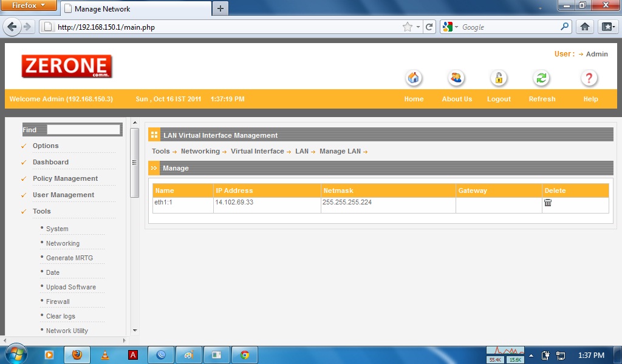Click the About Us people icon

(x=456, y=78)
